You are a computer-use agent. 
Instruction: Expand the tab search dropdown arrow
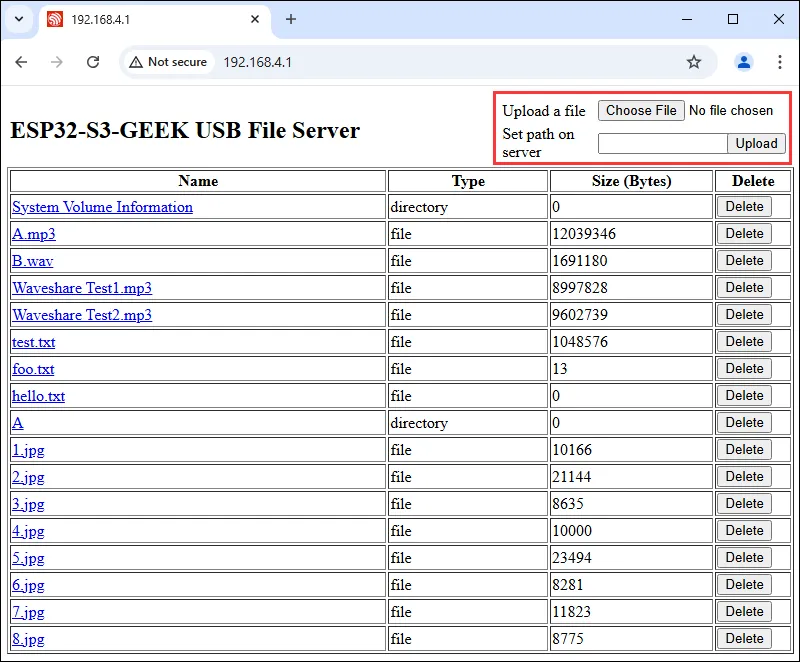[18, 19]
